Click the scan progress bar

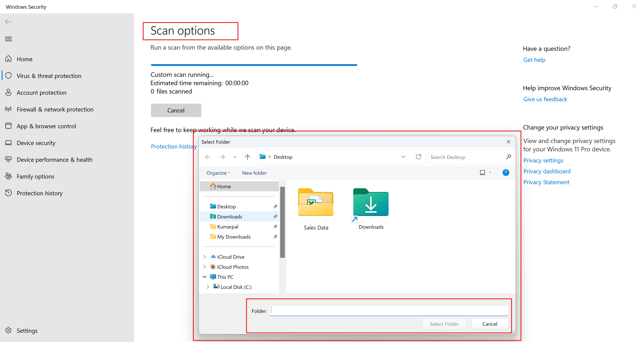tap(254, 65)
